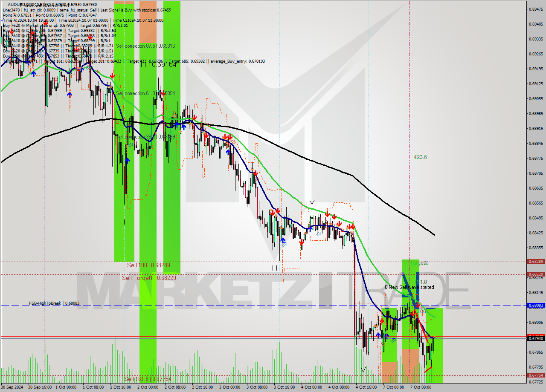Click the 'Target2' label on green zone

[x=419, y=263]
